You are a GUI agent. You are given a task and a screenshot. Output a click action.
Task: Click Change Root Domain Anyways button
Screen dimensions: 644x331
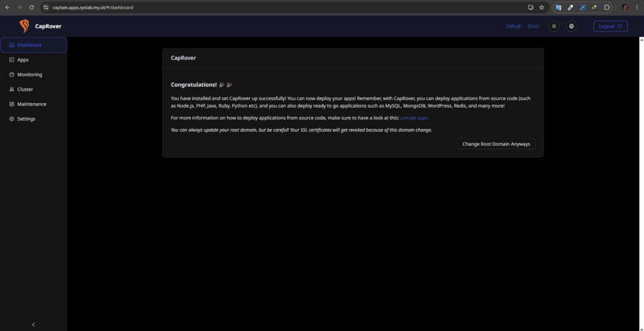coord(496,144)
